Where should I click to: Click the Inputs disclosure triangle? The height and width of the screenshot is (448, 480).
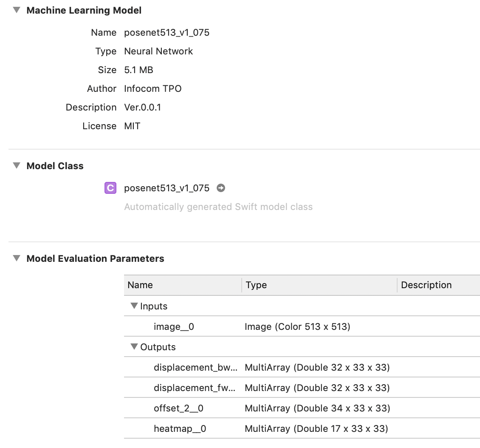pyautogui.click(x=134, y=306)
